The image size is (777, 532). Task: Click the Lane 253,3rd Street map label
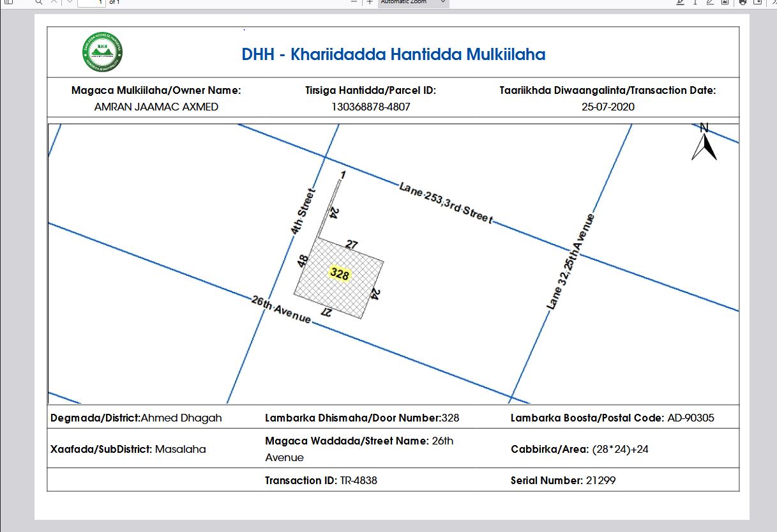click(446, 203)
